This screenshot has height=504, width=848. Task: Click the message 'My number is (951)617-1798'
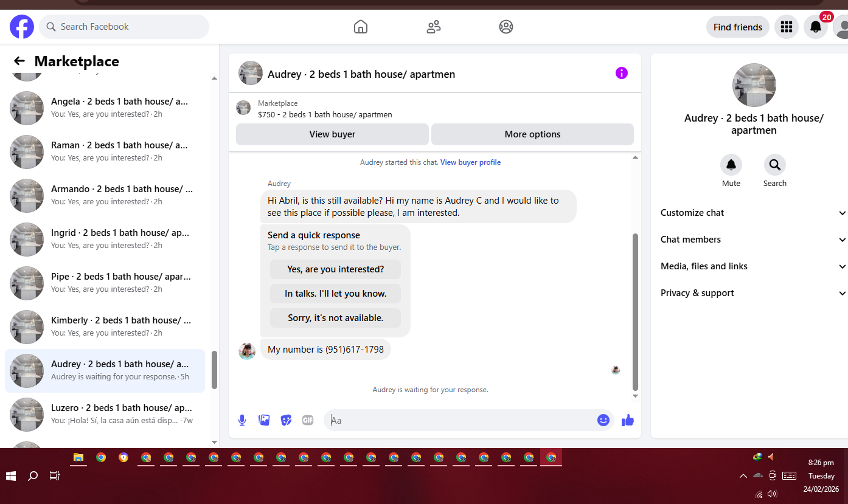325,350
